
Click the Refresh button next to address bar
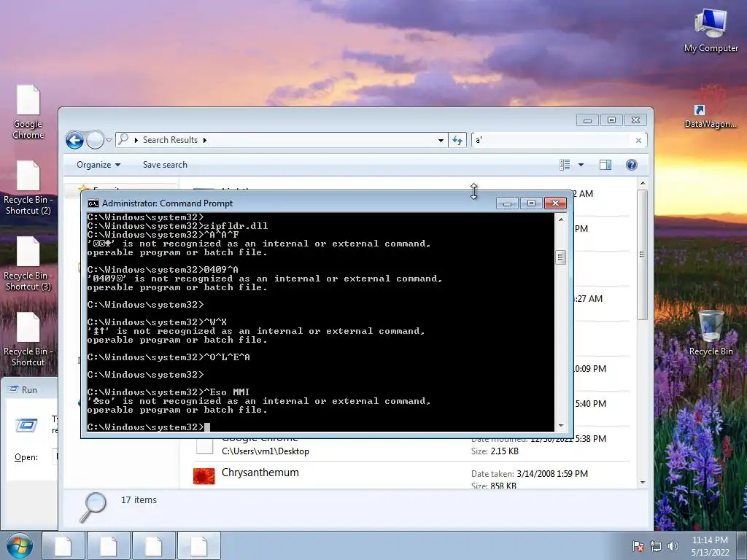[x=457, y=140]
